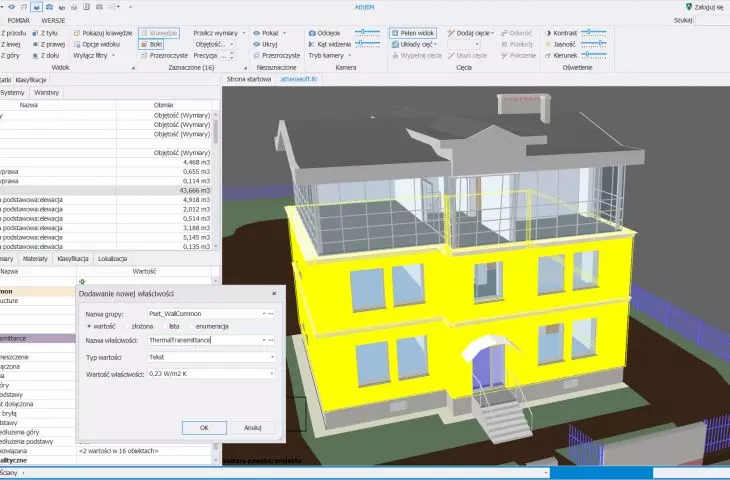730x480 pixels.
Task: Toggle 'Przezroczyste' in Zaznaczone group
Action: [x=164, y=55]
